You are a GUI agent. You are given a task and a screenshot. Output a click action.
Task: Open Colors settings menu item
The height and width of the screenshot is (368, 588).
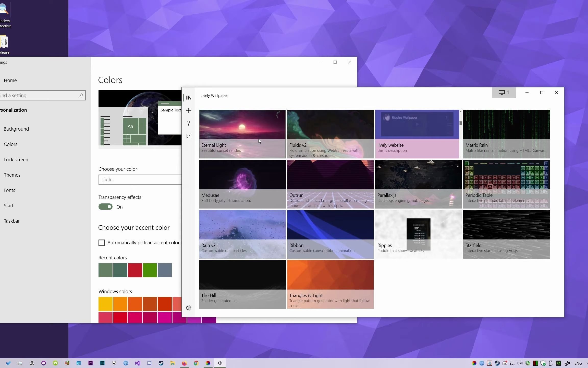pyautogui.click(x=10, y=144)
